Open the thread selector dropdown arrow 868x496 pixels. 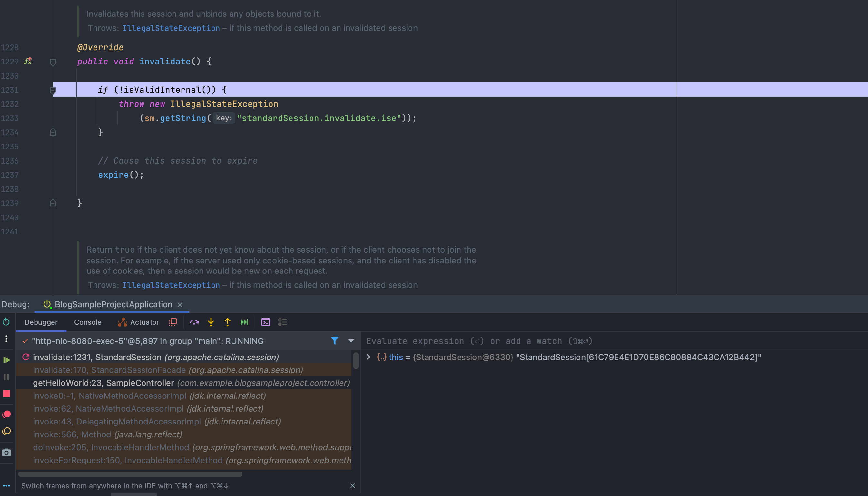(351, 341)
